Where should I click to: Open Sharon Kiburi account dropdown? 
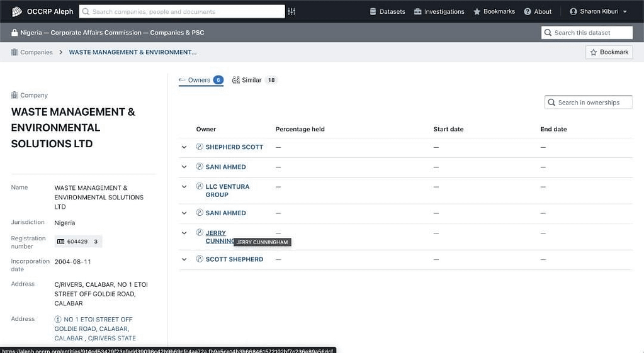(597, 11)
